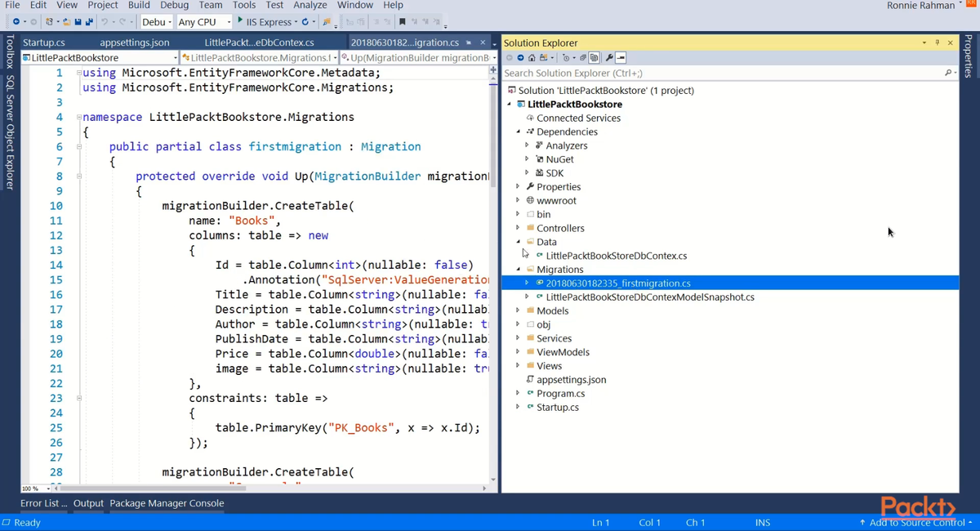This screenshot has height=531, width=980.
Task: Click the search magnifier icon in Solution Explorer
Action: [948, 73]
